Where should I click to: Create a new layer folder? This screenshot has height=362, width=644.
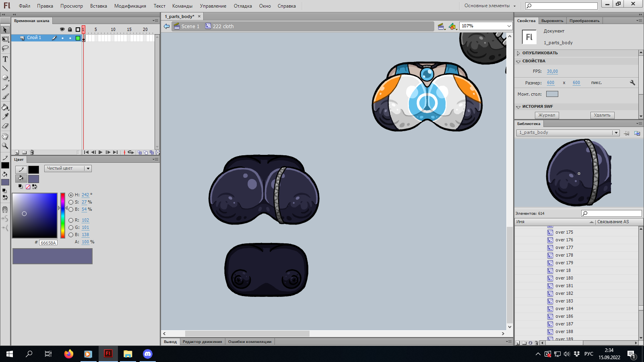25,152
